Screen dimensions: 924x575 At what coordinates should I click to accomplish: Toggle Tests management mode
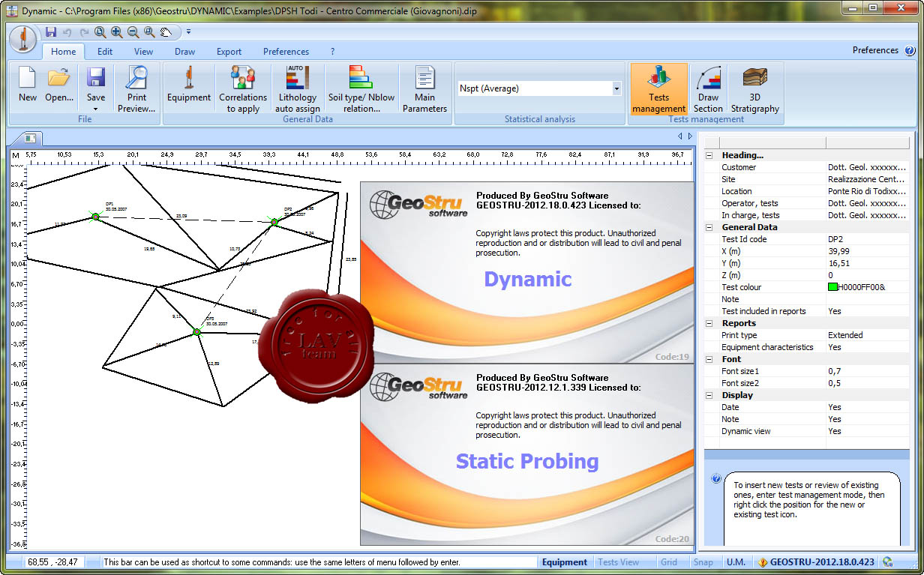click(659, 88)
